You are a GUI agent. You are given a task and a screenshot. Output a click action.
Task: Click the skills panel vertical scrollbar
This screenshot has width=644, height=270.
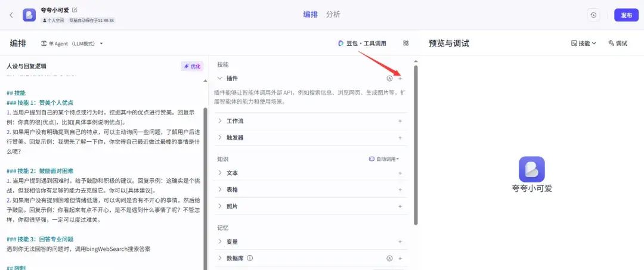coord(416,145)
